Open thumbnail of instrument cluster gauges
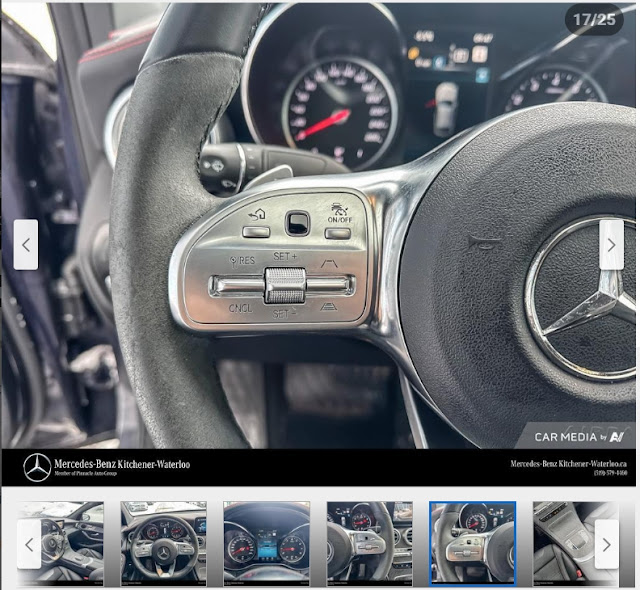This screenshot has width=640, height=590. point(267,544)
